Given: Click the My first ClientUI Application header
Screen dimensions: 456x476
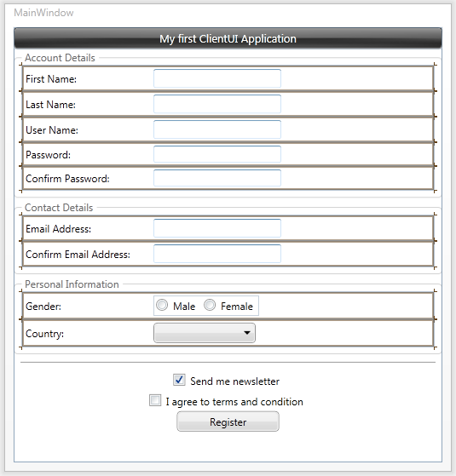Looking at the screenshot, I should pyautogui.click(x=228, y=38).
